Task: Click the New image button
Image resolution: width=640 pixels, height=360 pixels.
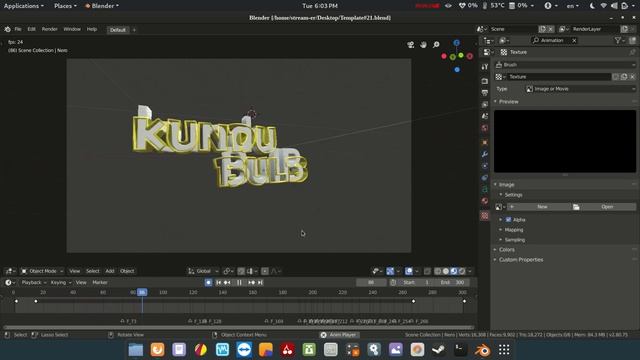Action: click(x=539, y=207)
